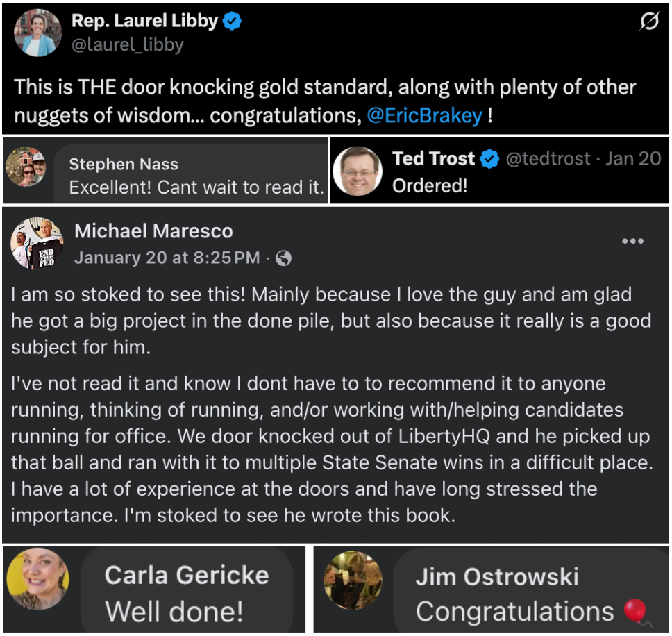672x636 pixels.
Task: Open the @laurel_libby handle
Action: coord(127,45)
